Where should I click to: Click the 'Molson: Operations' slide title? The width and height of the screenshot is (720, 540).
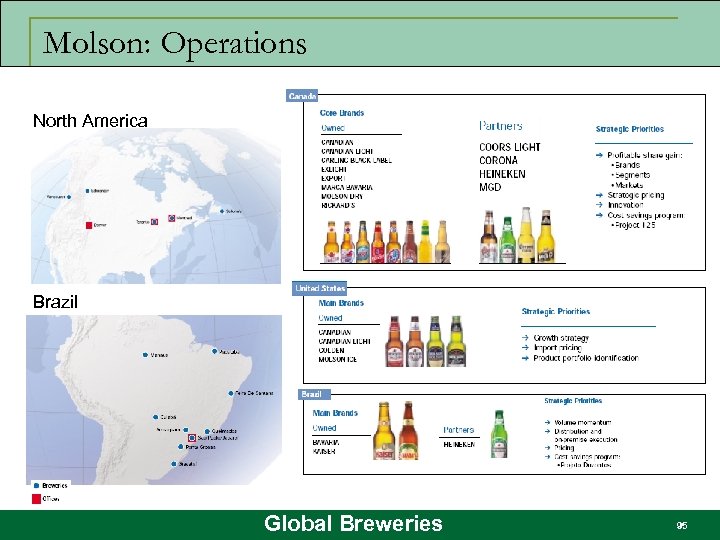click(174, 44)
